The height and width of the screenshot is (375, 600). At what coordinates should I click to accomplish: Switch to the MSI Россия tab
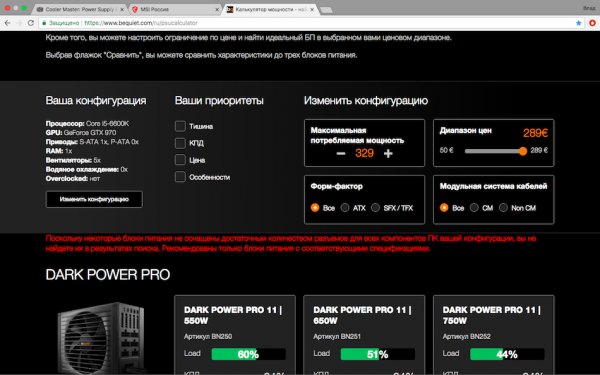(x=174, y=9)
